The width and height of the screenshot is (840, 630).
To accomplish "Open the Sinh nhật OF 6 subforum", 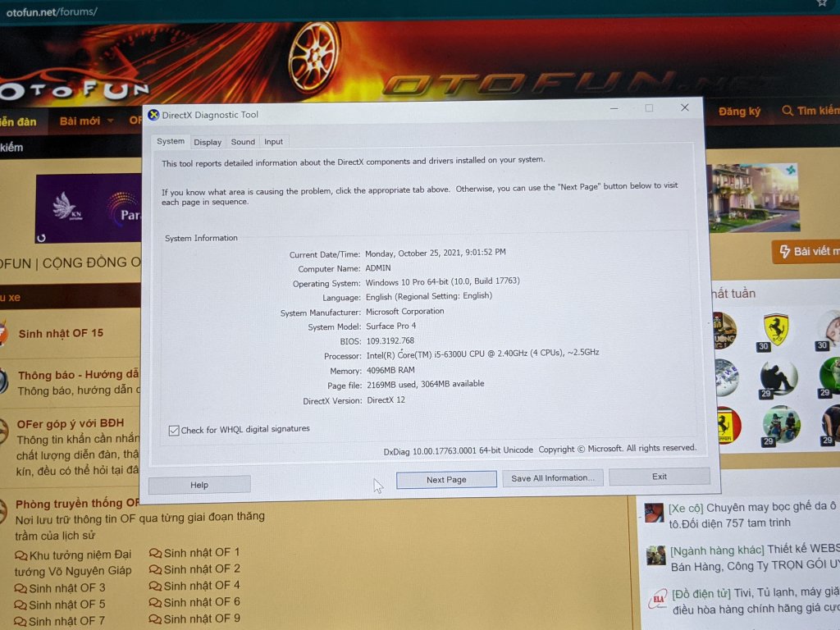I will (x=202, y=602).
